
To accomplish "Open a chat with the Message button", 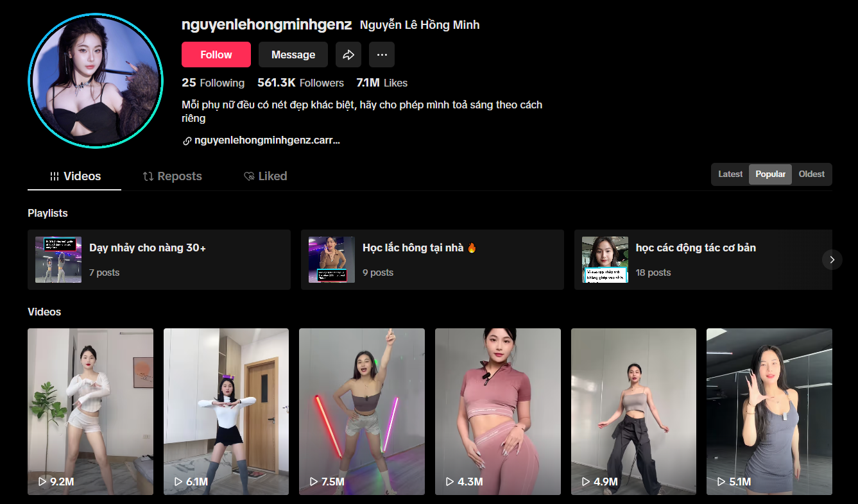I will pos(293,55).
